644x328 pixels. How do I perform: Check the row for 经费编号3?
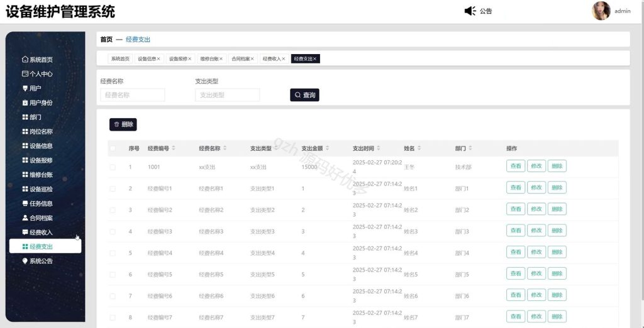(x=113, y=231)
